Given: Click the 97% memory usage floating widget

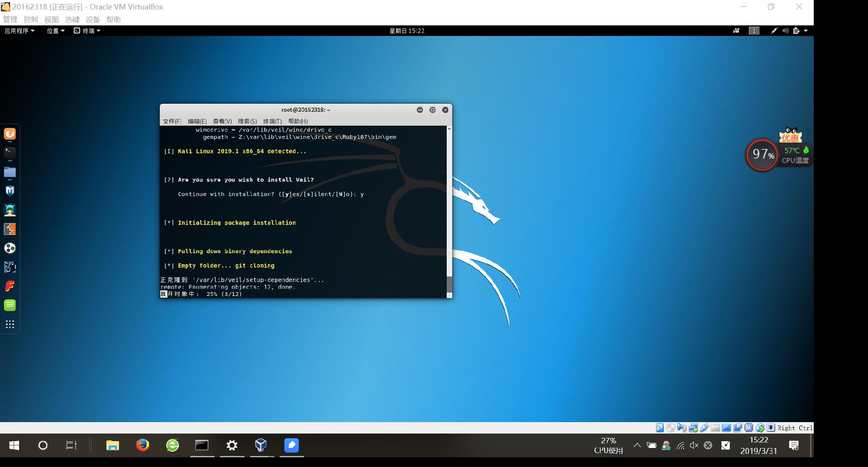Looking at the screenshot, I should [x=762, y=155].
